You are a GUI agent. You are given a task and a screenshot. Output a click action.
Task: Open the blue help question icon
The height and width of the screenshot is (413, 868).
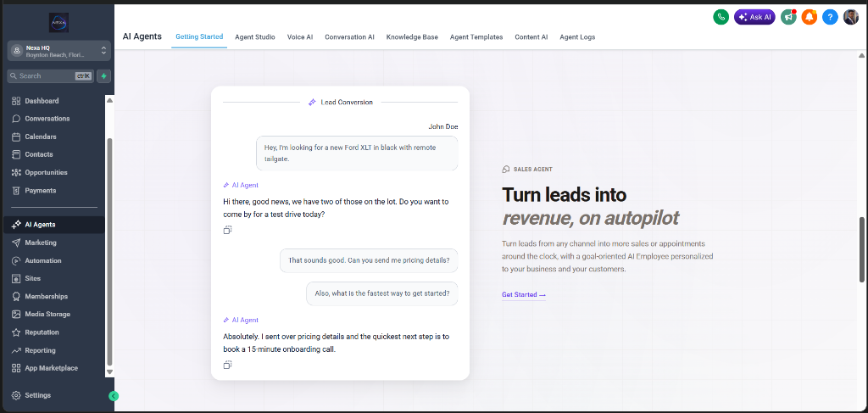(x=829, y=17)
